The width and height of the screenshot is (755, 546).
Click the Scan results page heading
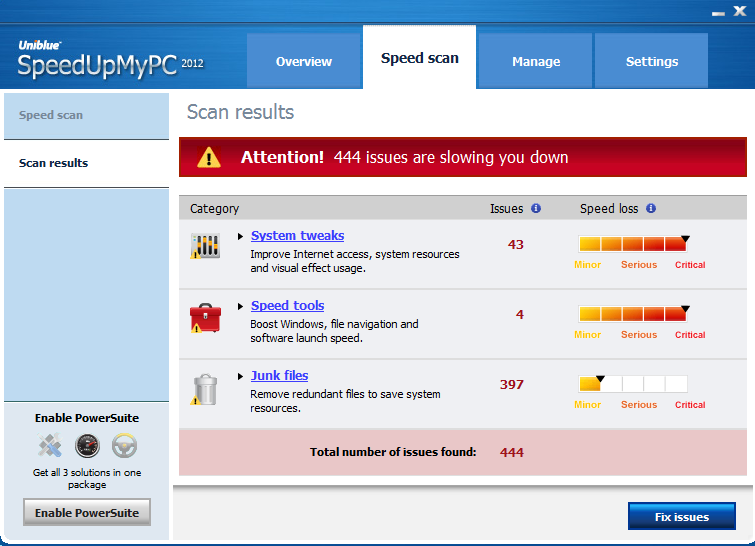(240, 112)
